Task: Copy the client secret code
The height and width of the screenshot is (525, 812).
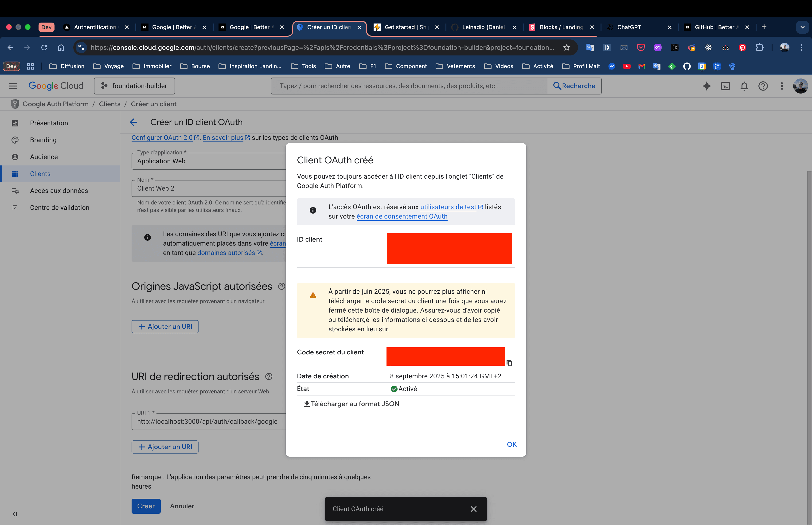Action: pos(509,363)
